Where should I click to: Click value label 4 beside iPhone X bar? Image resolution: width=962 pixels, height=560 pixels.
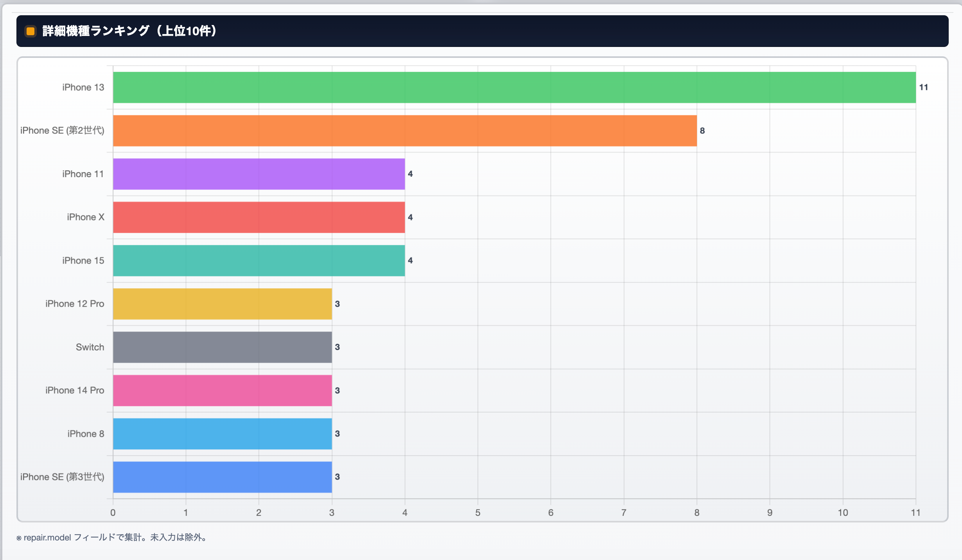point(410,217)
